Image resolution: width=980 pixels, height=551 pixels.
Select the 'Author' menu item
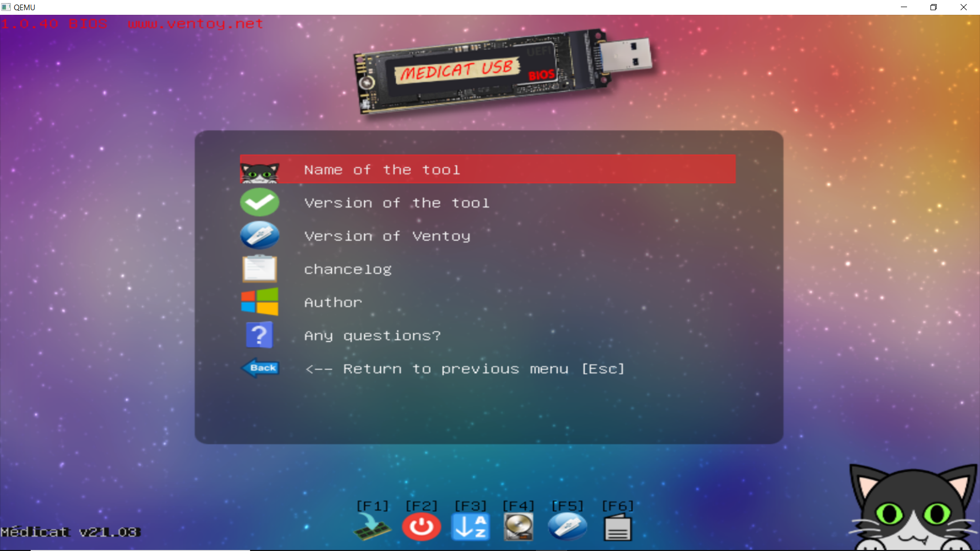[487, 302]
